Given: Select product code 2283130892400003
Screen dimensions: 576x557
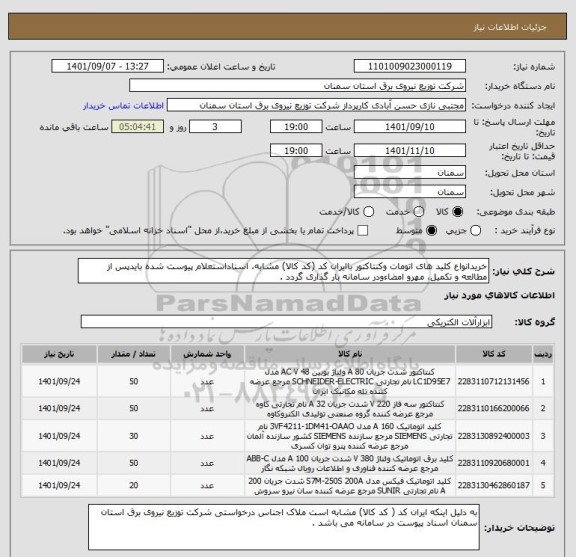Looking at the screenshot, I should (493, 436).
